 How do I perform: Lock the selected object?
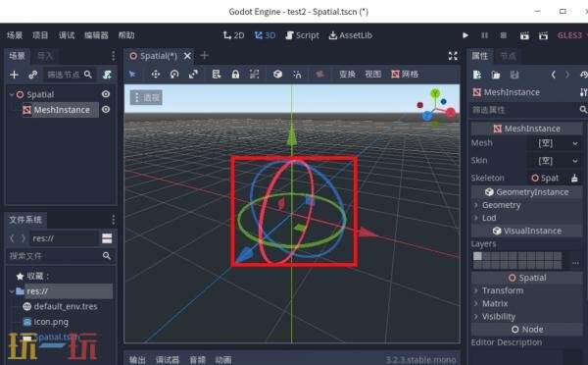click(x=235, y=74)
